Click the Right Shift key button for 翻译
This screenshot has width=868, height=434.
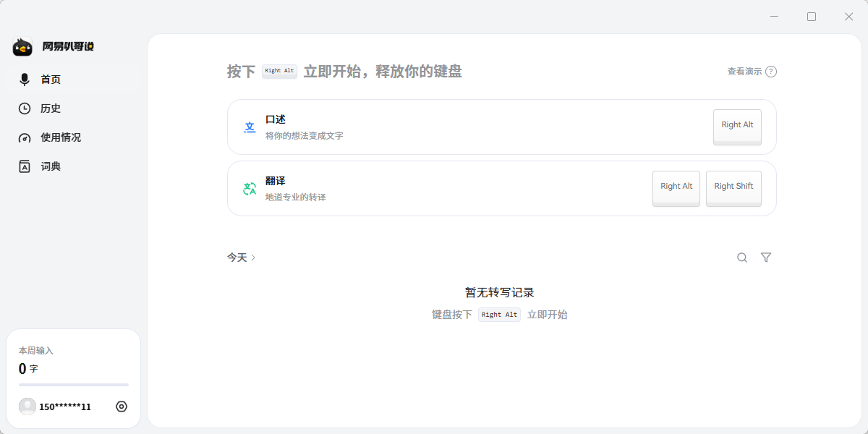(733, 189)
